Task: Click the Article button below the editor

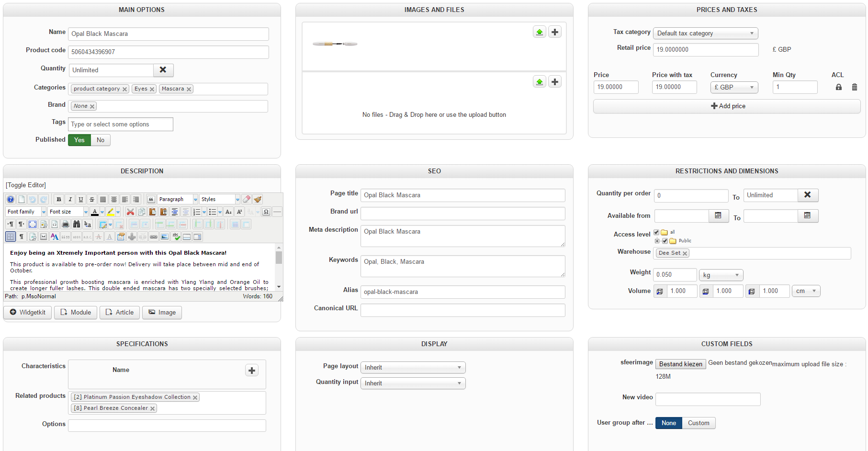Action: tap(120, 313)
